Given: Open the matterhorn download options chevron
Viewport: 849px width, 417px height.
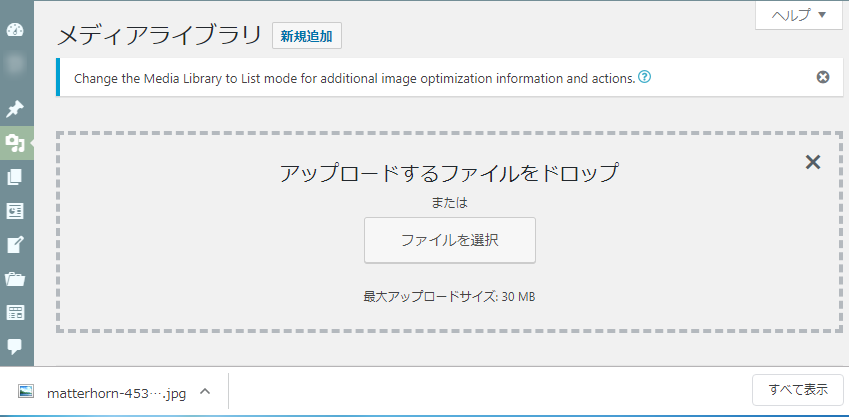Looking at the screenshot, I should (205, 392).
